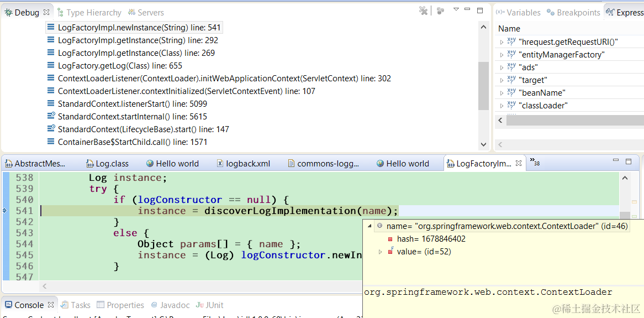
Task: Switch to the JUnit tab
Action: (209, 305)
